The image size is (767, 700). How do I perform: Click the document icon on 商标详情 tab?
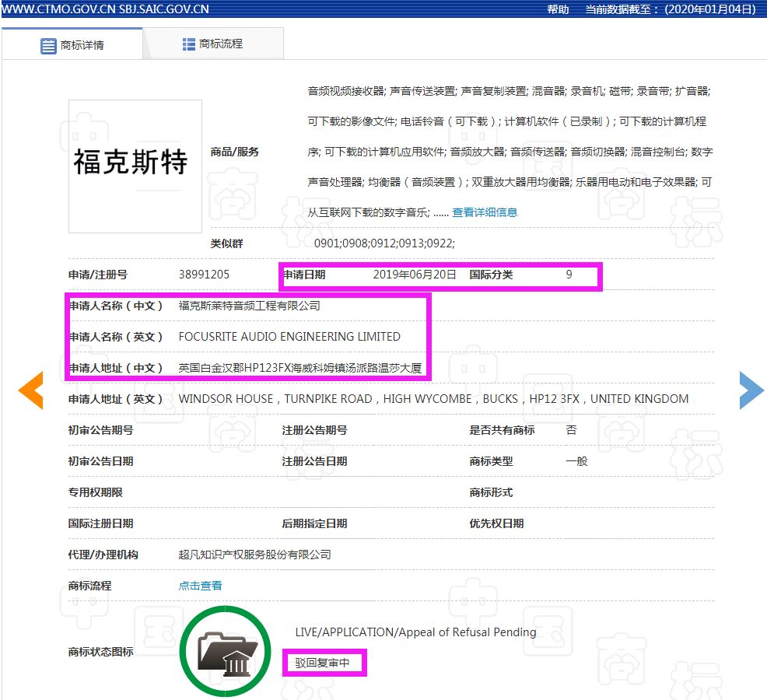pos(47,44)
